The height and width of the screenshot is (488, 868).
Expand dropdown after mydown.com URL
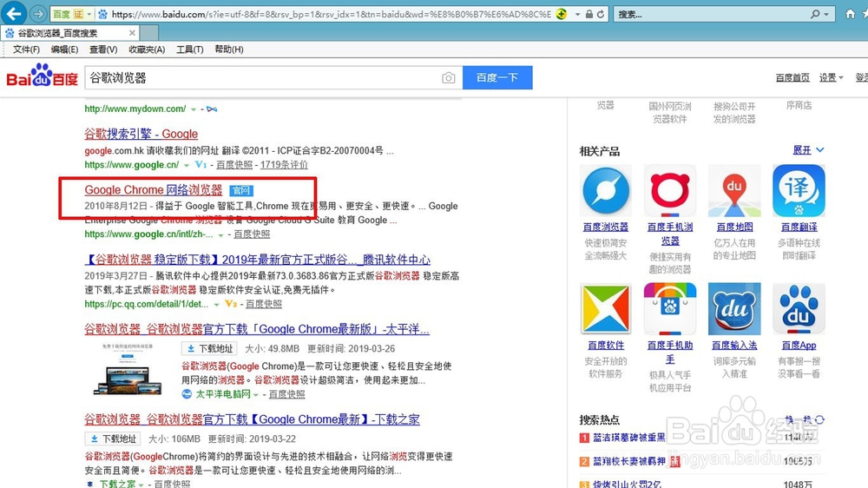point(194,109)
